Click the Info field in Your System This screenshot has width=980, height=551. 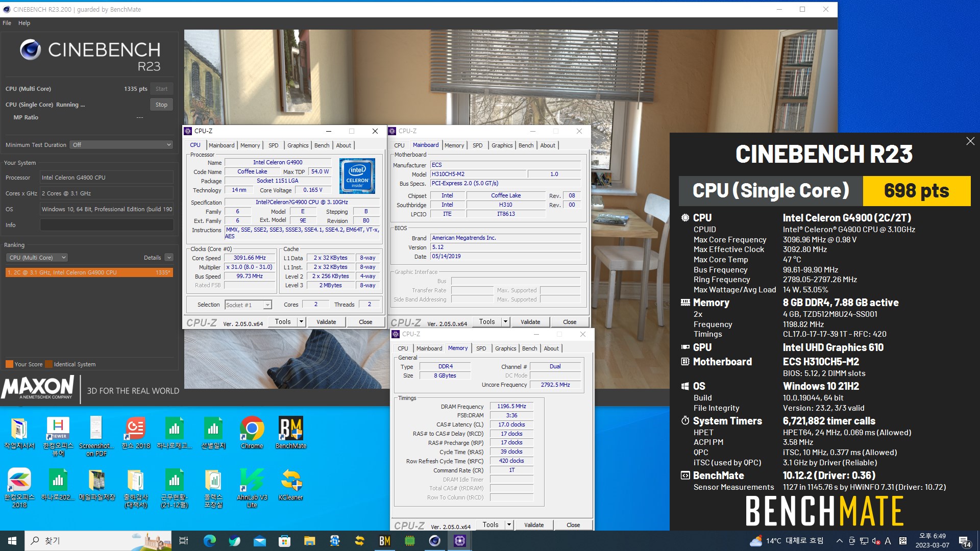107,225
